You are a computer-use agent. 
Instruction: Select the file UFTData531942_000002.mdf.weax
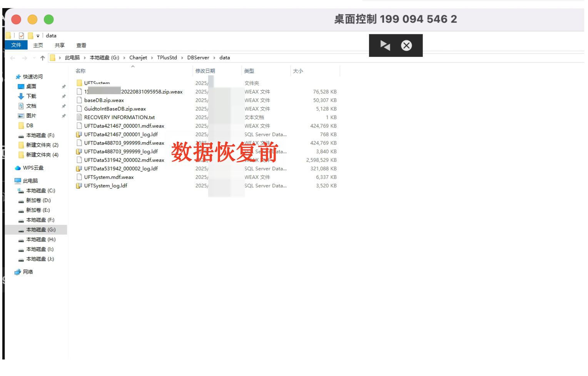tap(124, 160)
